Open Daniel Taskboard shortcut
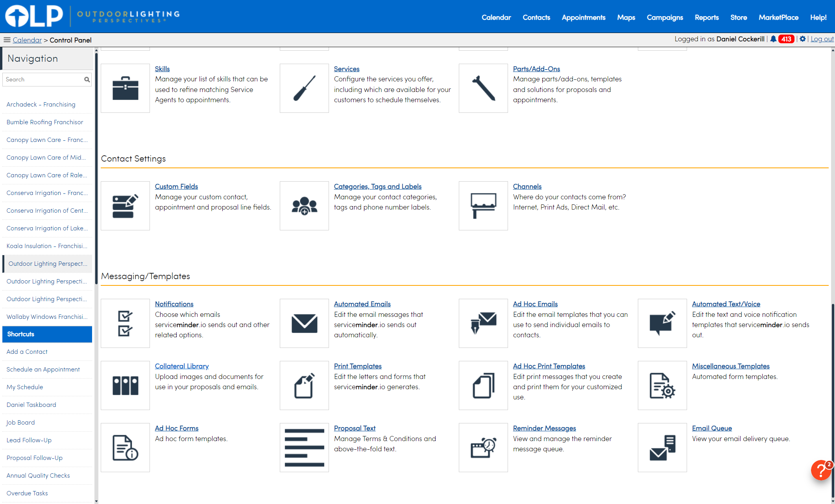 [x=47, y=405]
